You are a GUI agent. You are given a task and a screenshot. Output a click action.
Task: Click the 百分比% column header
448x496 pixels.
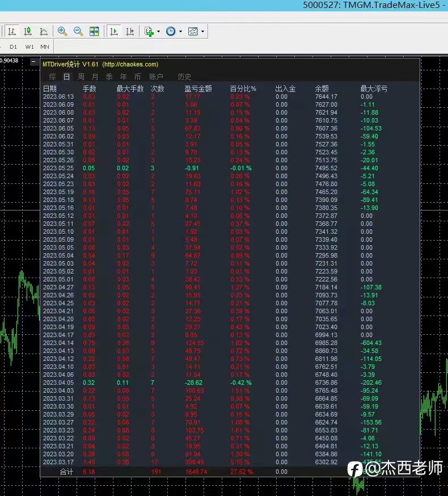tap(243, 89)
